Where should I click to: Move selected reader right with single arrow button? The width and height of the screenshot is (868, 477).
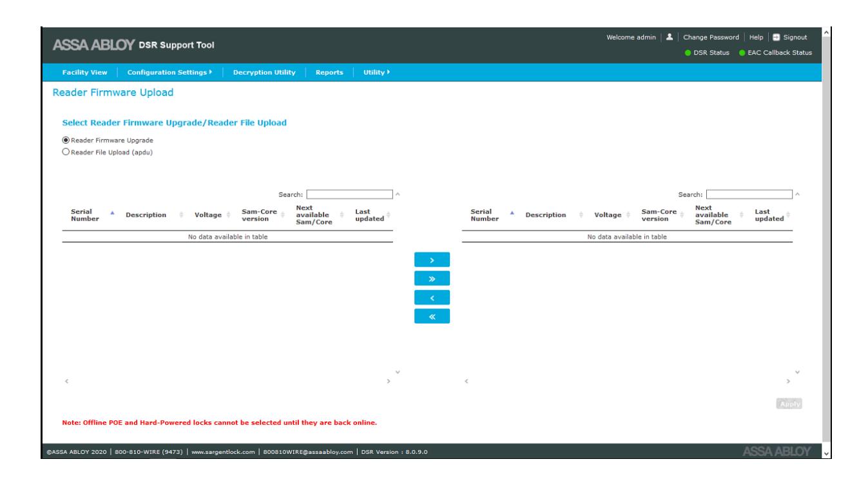(x=432, y=260)
